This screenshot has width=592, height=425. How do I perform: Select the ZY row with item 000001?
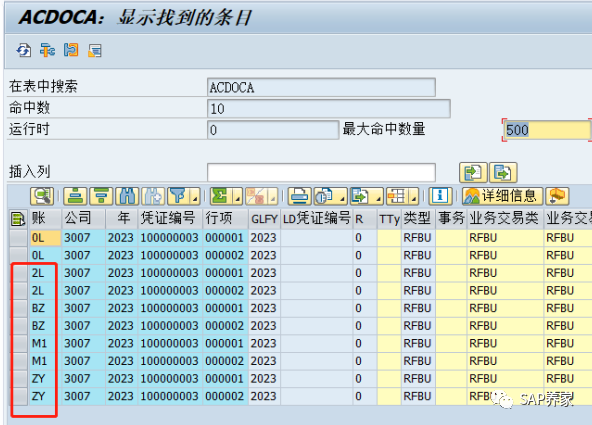point(18,378)
